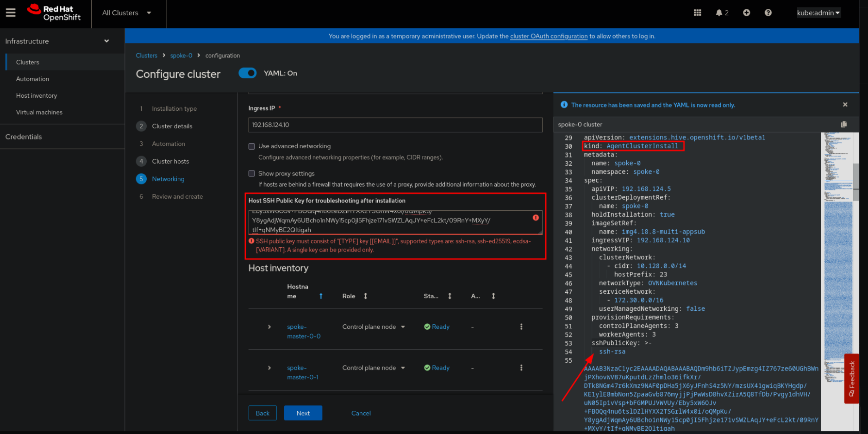
Task: Click the Ingress IP input field
Action: [x=395, y=125]
